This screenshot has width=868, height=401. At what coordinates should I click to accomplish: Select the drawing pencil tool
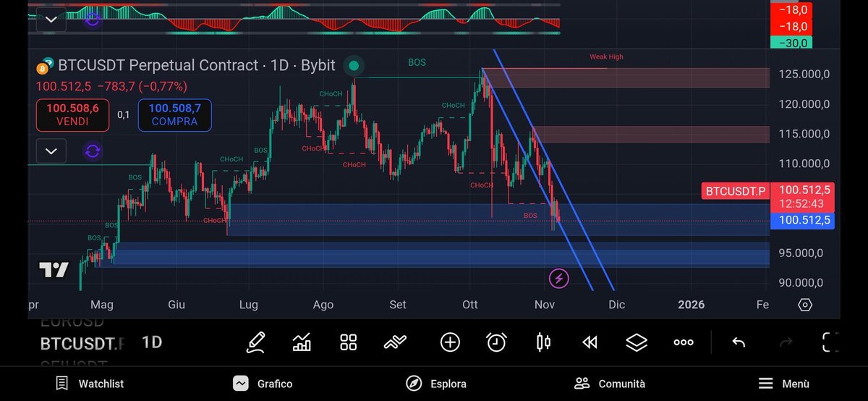tap(255, 342)
